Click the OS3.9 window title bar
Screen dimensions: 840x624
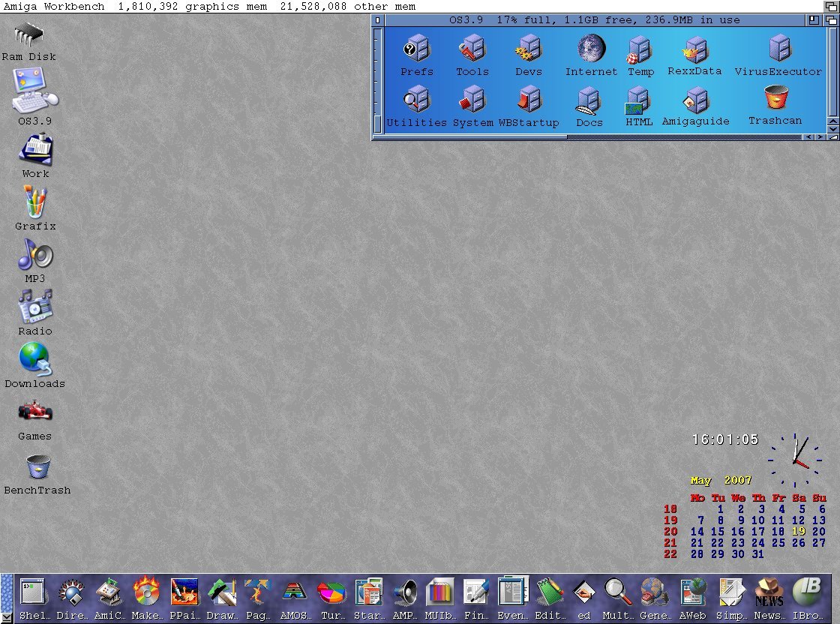tap(595, 19)
